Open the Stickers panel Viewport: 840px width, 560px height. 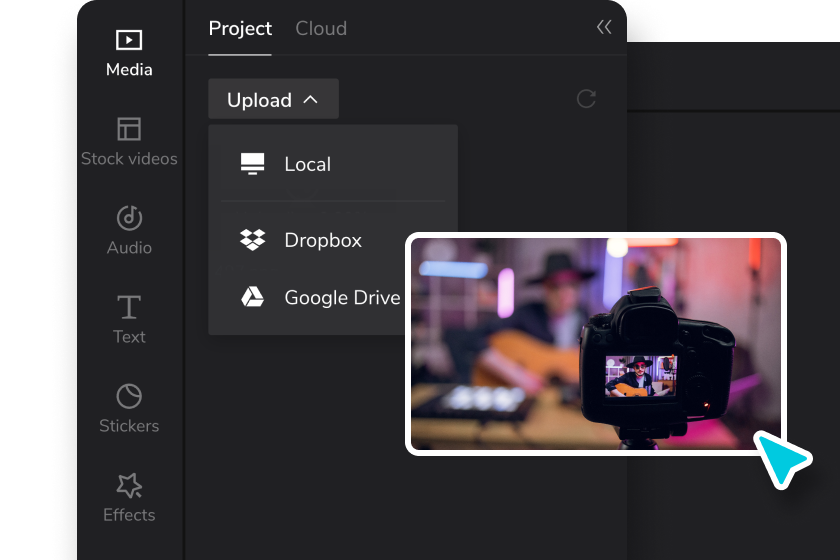click(129, 408)
